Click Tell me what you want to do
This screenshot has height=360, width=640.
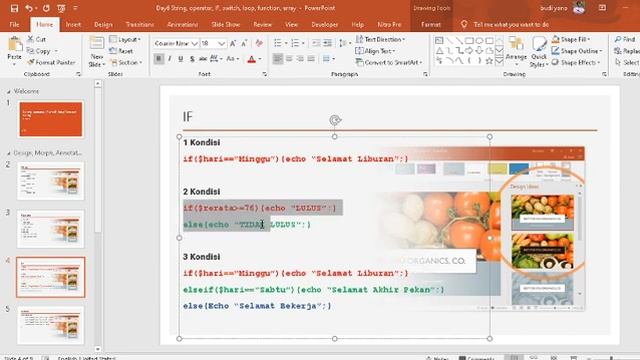(x=511, y=24)
